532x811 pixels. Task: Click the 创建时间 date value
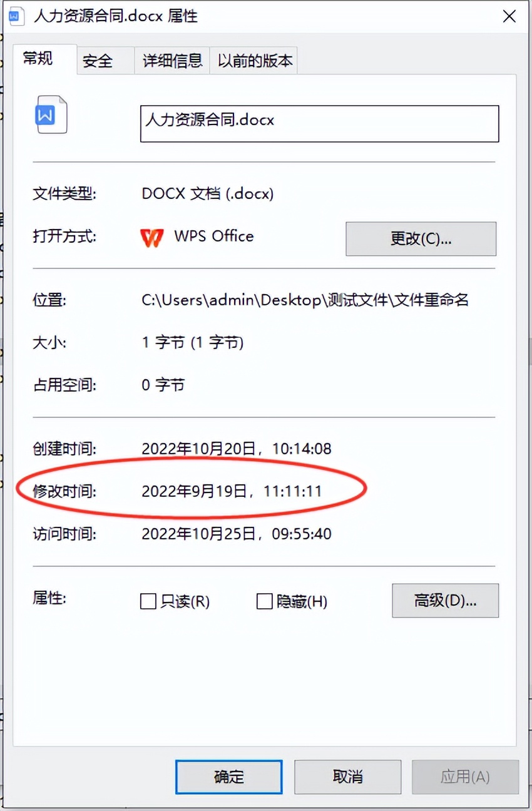236,449
